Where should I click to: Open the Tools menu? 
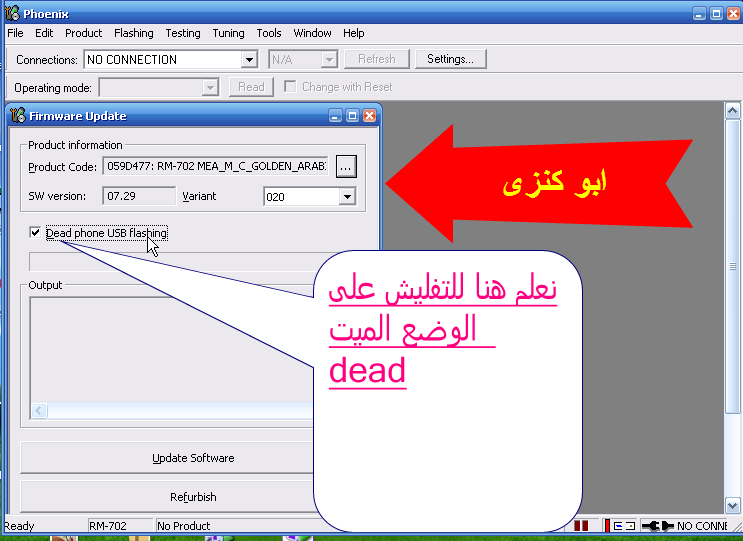point(269,33)
